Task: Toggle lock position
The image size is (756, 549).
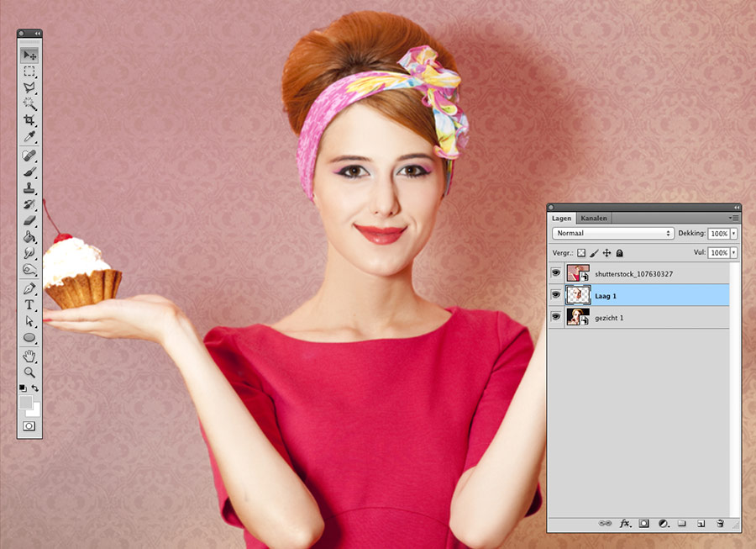Action: click(x=606, y=253)
